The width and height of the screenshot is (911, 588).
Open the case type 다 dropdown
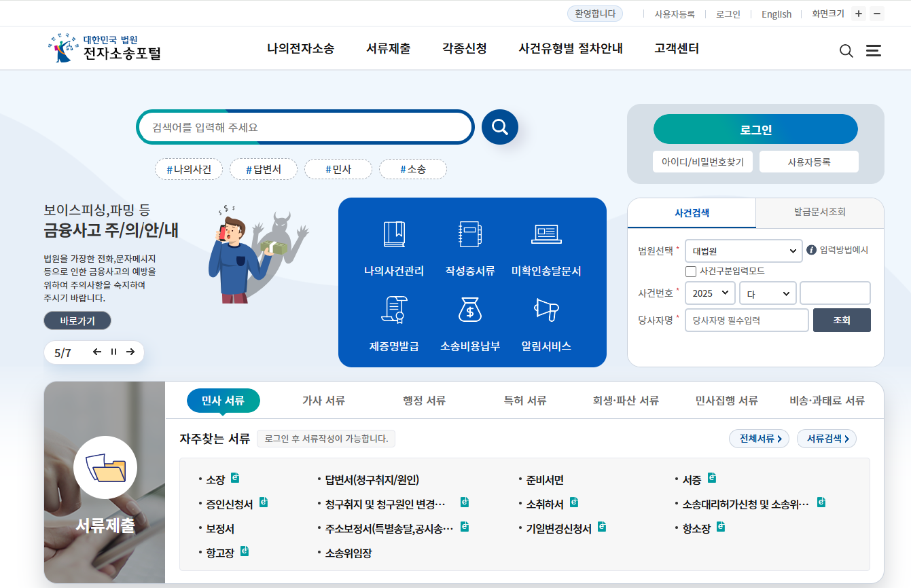[768, 293]
